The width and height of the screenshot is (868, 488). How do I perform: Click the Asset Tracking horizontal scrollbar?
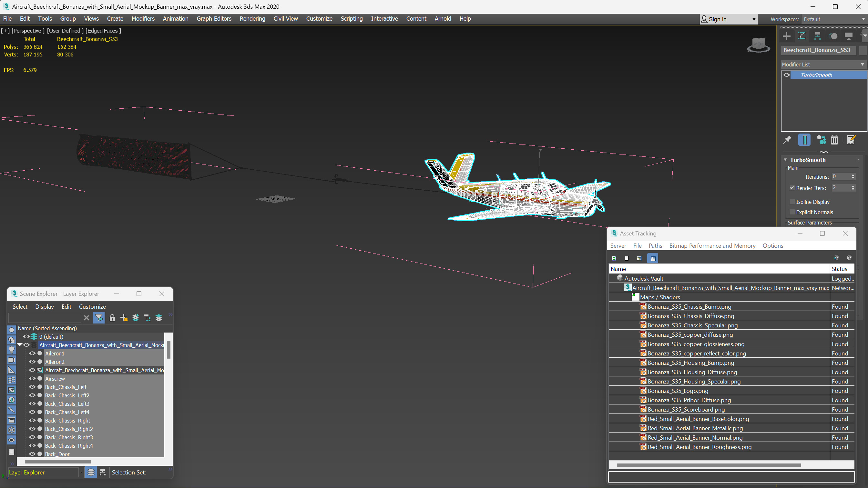click(x=709, y=465)
